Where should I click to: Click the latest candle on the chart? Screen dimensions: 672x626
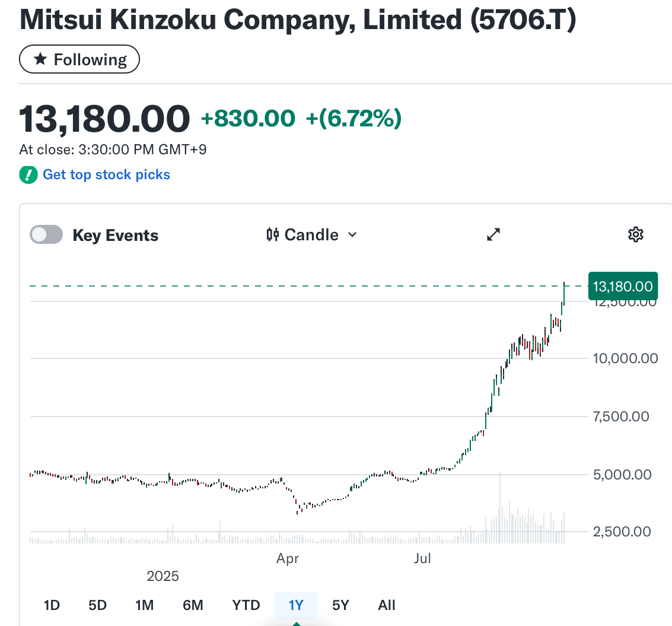(565, 293)
